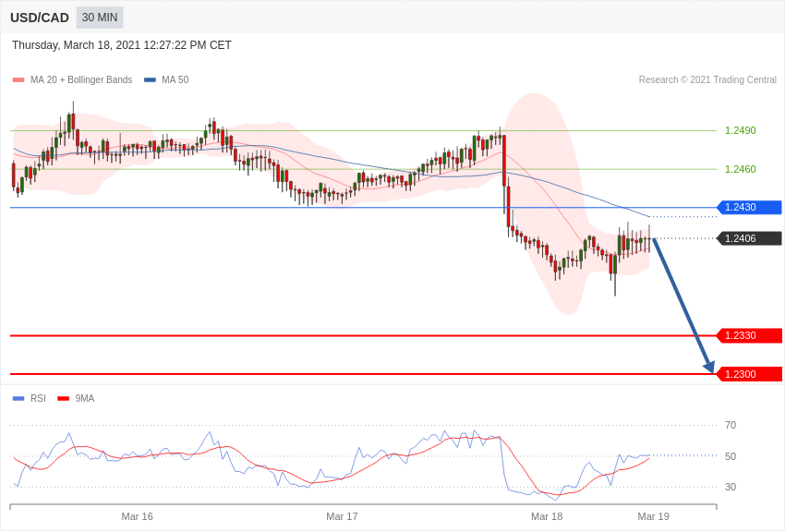Select the red 1.2300 target price tag

750,374
